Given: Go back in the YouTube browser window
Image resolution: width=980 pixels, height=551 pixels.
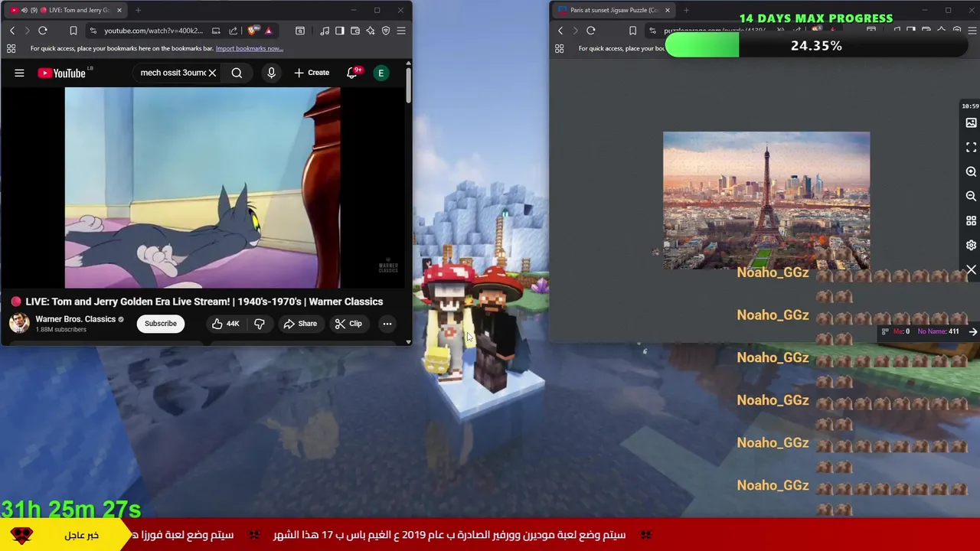Looking at the screenshot, I should tap(12, 31).
